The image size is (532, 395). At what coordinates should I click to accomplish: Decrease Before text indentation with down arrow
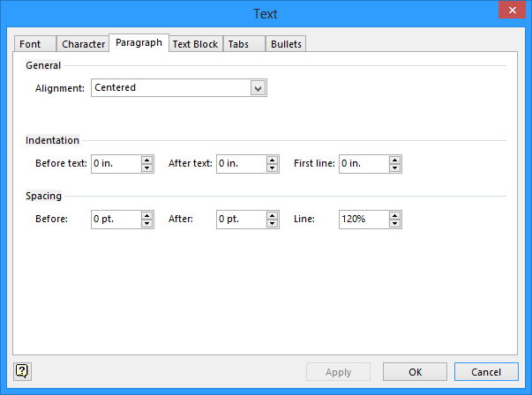coord(146,168)
